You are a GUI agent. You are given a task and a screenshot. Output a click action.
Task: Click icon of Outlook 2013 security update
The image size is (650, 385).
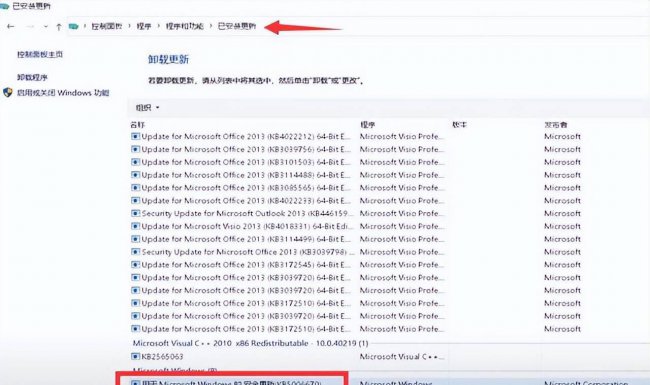point(135,213)
